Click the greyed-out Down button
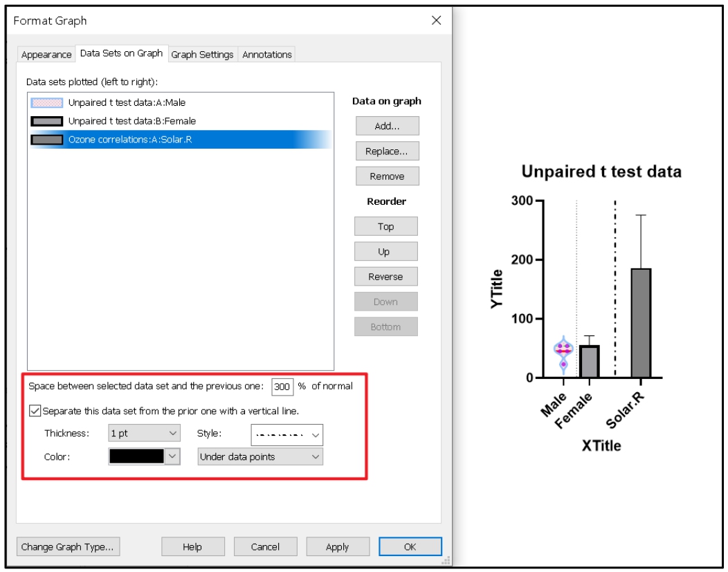The height and width of the screenshot is (572, 728). [x=386, y=301]
